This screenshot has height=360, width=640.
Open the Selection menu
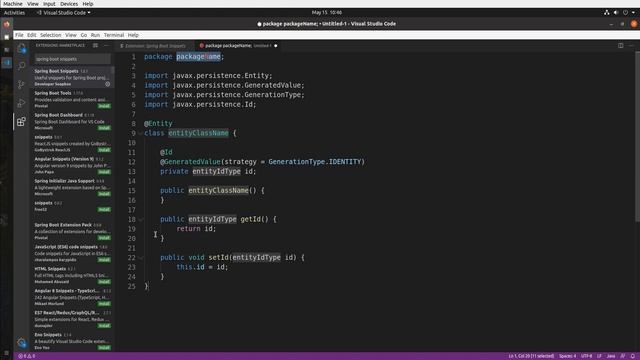[51, 35]
